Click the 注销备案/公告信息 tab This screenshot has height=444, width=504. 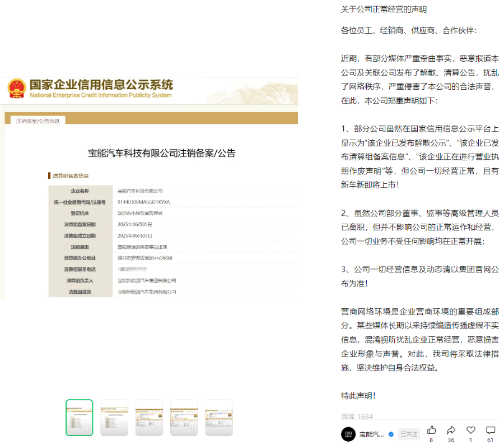(38, 121)
